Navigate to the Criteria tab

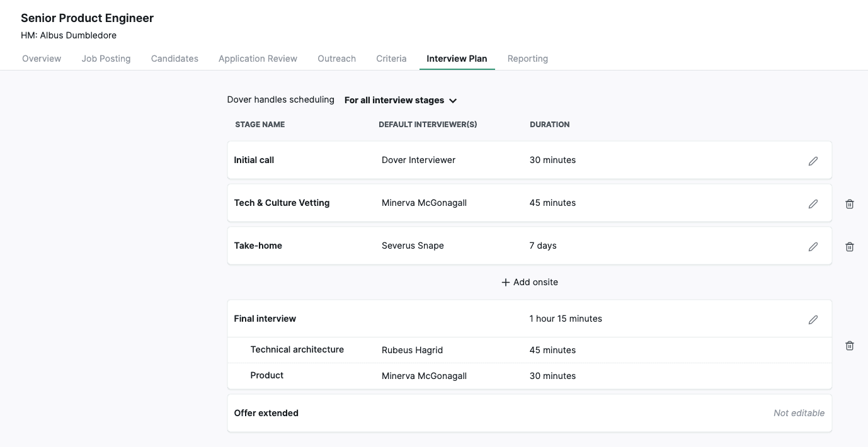point(391,59)
